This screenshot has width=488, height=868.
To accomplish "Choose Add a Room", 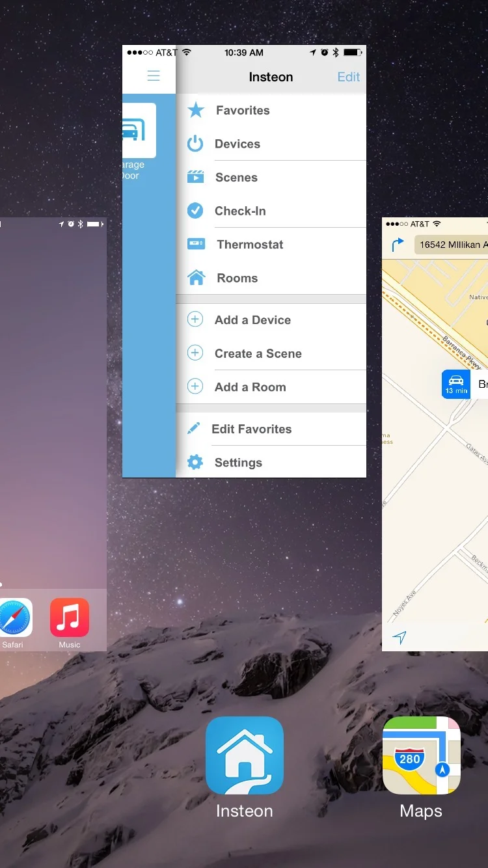I will coord(271,387).
